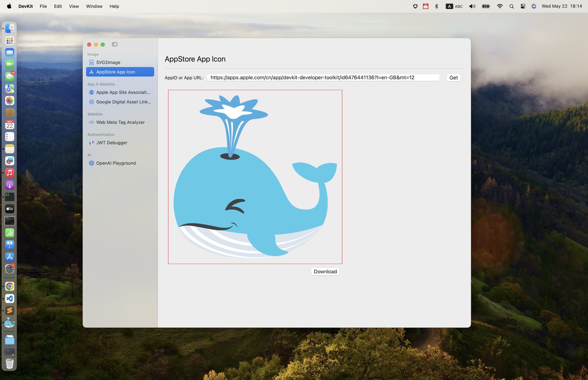Open Apple App Site Association tool
Screen dimensions: 588x380
coord(120,92)
